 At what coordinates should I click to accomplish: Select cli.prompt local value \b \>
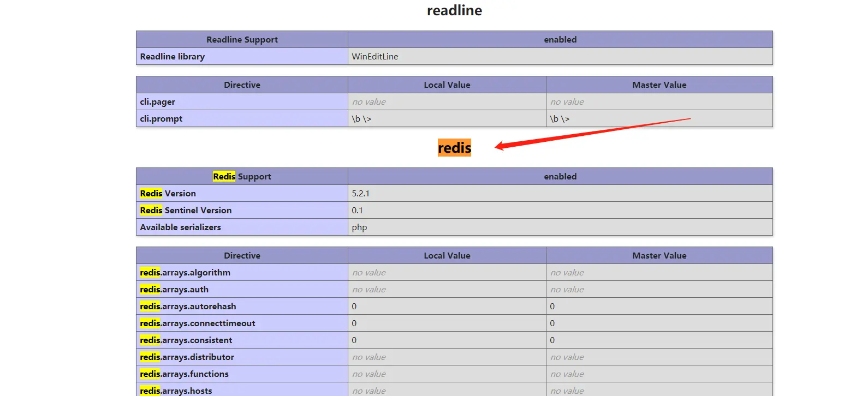pyautogui.click(x=361, y=118)
